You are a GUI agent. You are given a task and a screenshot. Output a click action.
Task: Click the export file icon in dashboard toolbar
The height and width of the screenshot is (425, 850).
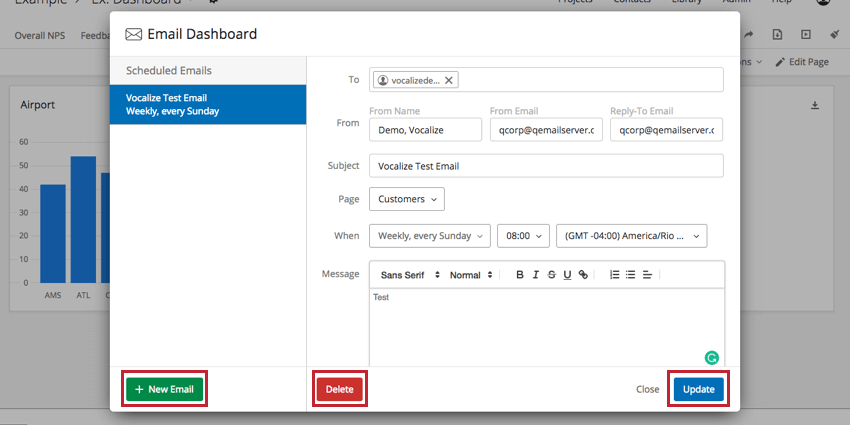coord(777,34)
